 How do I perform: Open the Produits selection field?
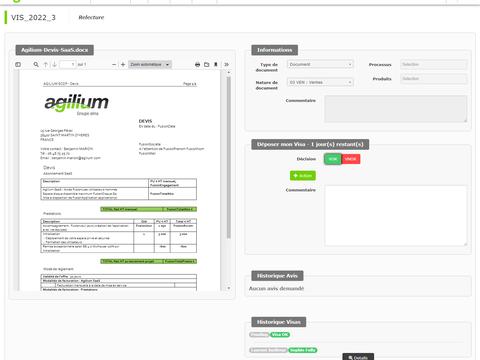[434, 79]
